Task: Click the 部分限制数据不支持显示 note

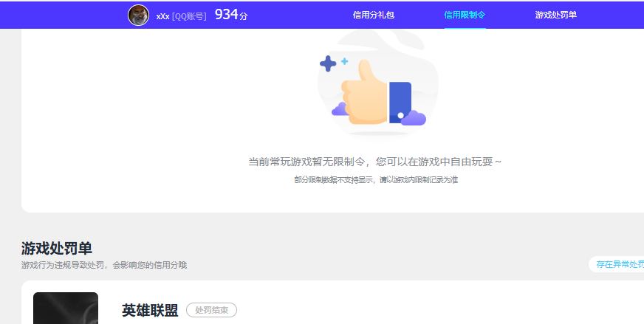Action: (x=376, y=180)
